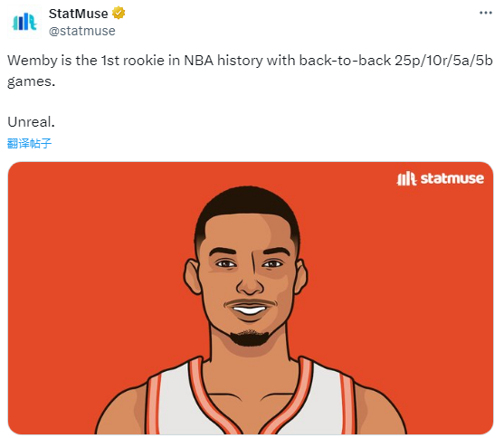
Task: Visit the @statmuse handle profile
Action: (82, 31)
